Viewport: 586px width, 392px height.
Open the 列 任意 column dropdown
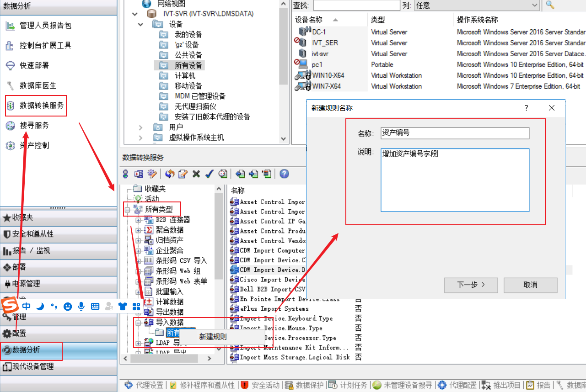476,5
